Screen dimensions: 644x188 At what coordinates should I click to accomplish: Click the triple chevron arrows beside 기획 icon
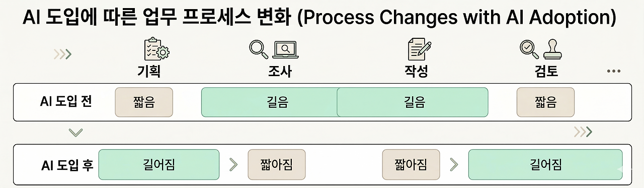click(x=63, y=54)
